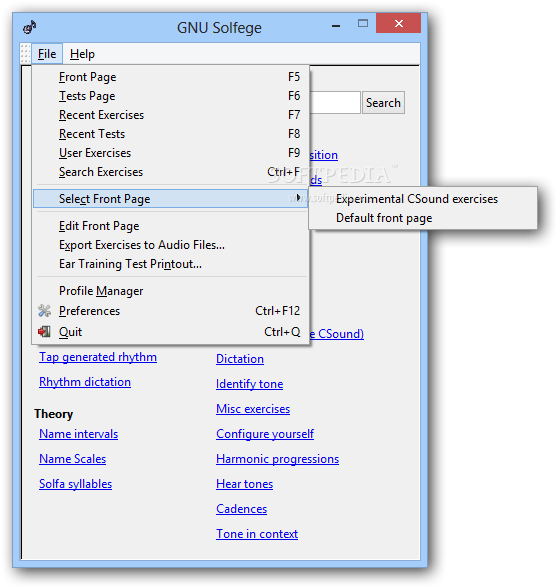Viewport: 558px width, 588px height.
Task: Open Hear tones link
Action: tap(244, 484)
